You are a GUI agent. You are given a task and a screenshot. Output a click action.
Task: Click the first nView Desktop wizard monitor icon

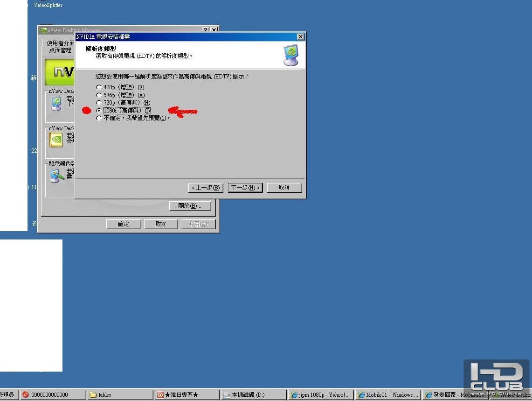[56, 104]
